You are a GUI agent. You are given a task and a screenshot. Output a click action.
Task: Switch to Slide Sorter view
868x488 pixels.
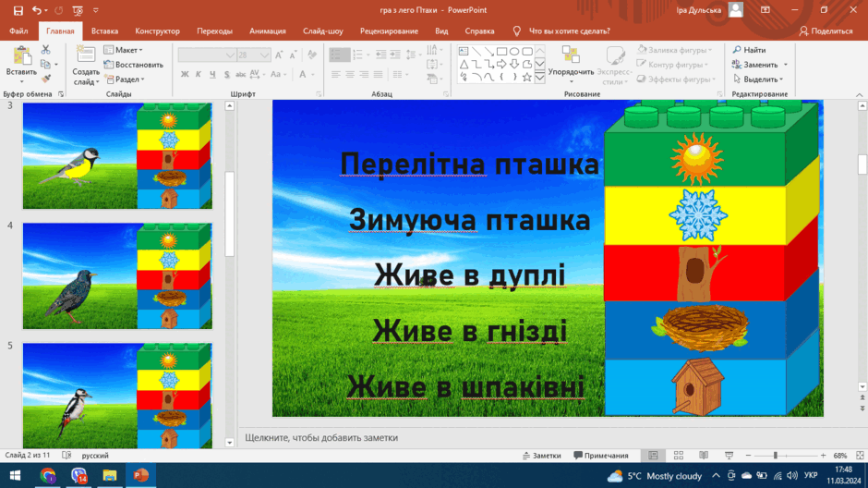(x=679, y=456)
